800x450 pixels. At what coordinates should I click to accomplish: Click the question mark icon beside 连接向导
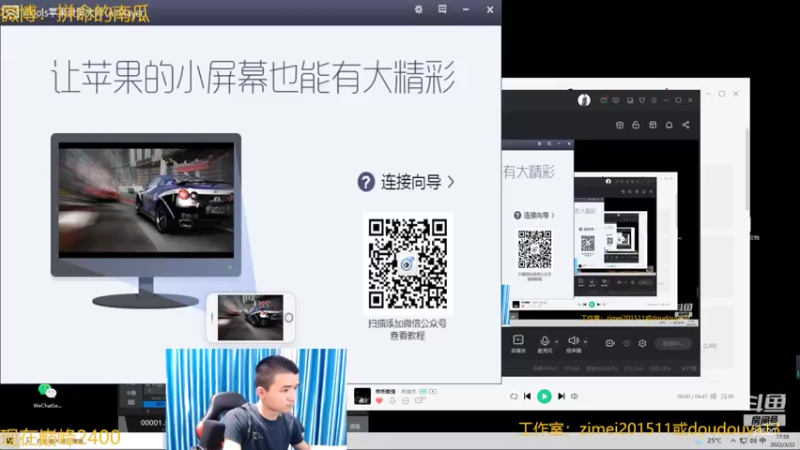point(366,182)
